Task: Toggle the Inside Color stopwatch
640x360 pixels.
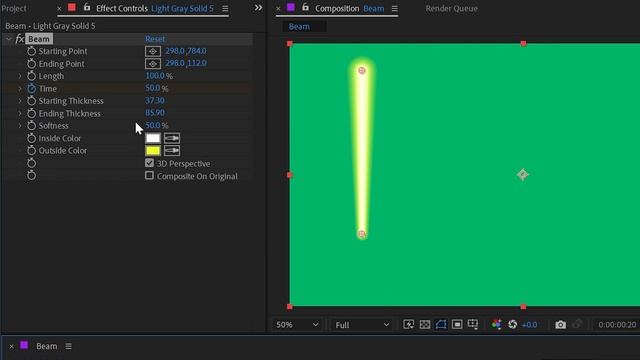Action: [31, 138]
